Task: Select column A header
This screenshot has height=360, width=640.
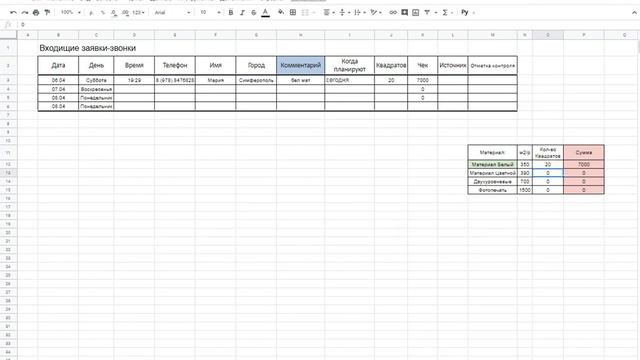Action: (x=27, y=35)
